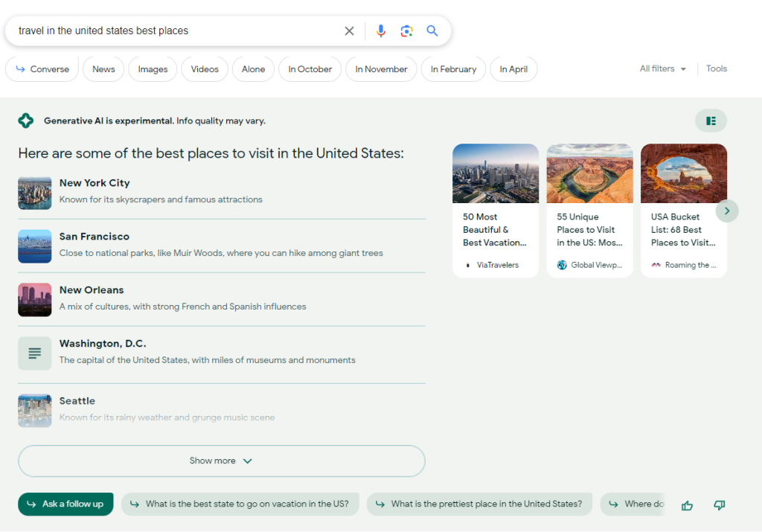Image resolution: width=762 pixels, height=532 pixels.
Task: Select the Alone filter chip
Action: click(x=253, y=69)
